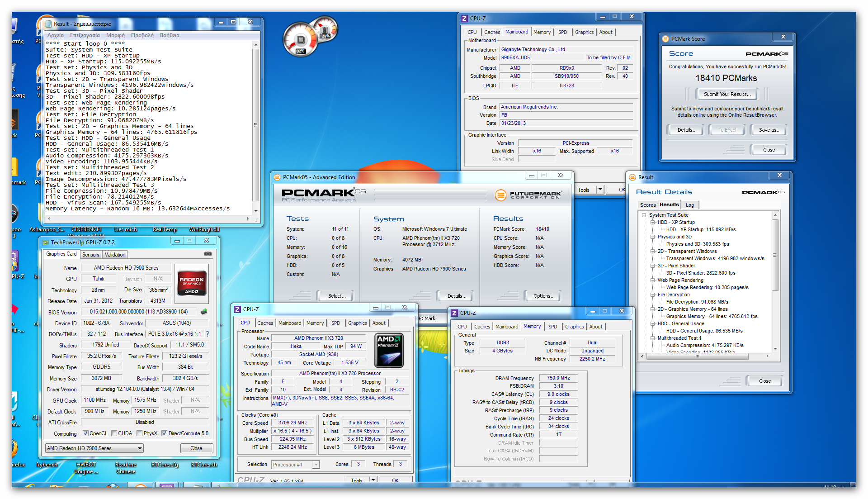Click the Select button under Tests
Screen dimensions: 868x499
tap(336, 296)
